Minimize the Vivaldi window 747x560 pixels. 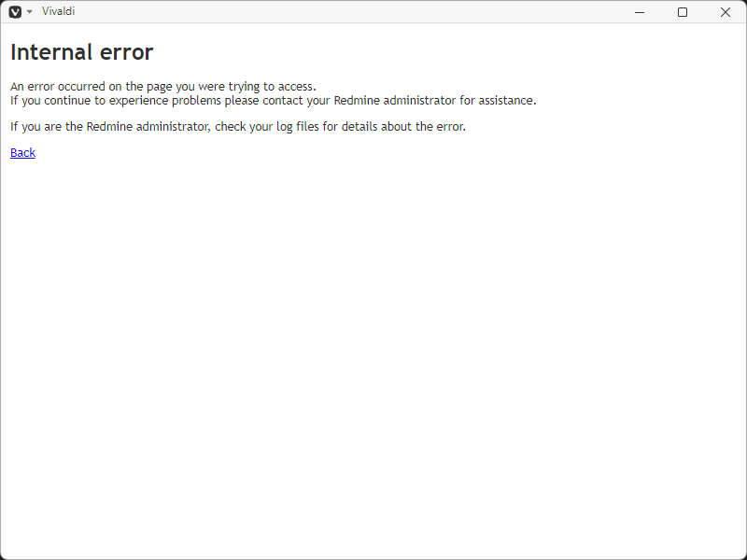click(x=639, y=12)
